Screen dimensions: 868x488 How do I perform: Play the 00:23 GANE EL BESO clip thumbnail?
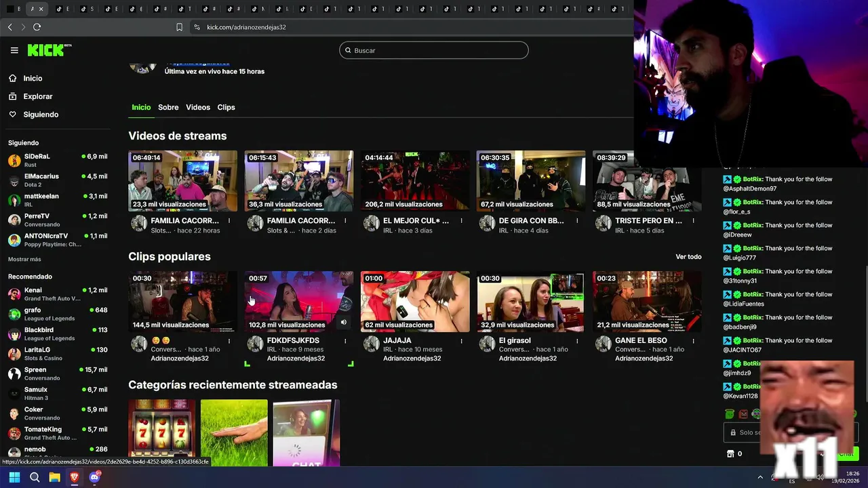(x=647, y=302)
